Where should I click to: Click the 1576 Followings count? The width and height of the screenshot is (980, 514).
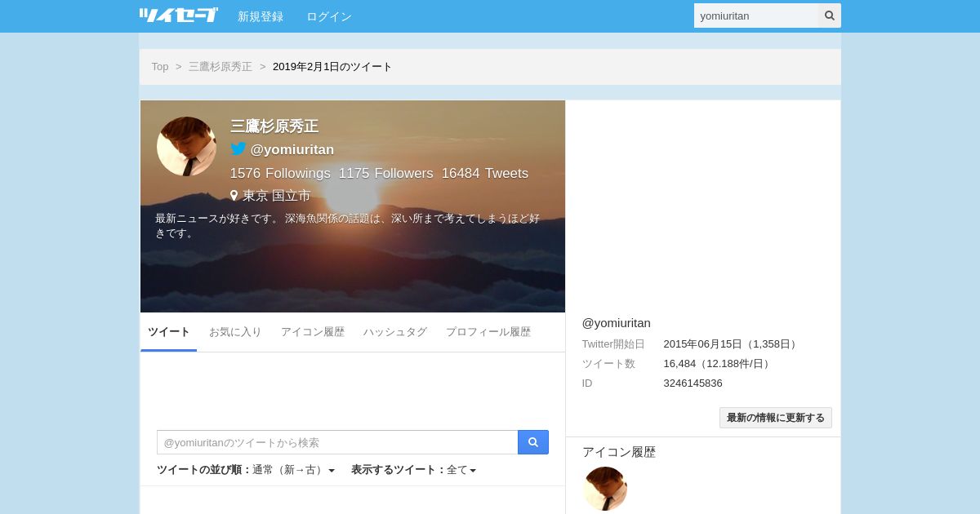coord(280,173)
